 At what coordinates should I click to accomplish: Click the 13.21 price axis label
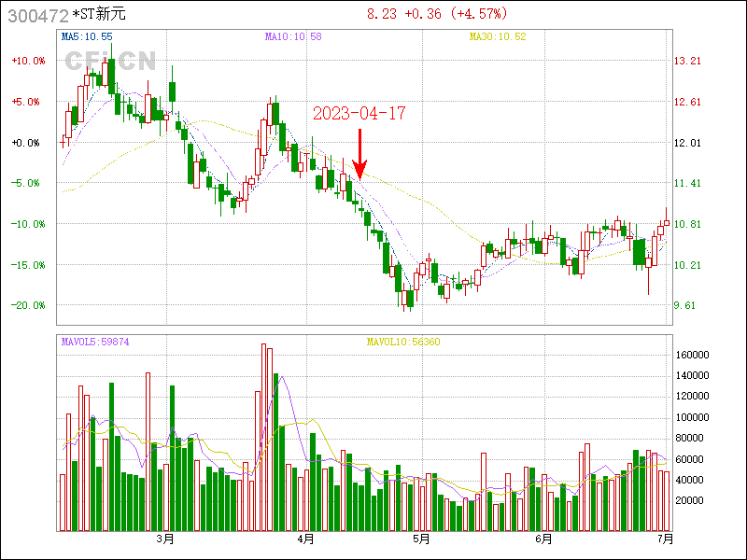[688, 61]
